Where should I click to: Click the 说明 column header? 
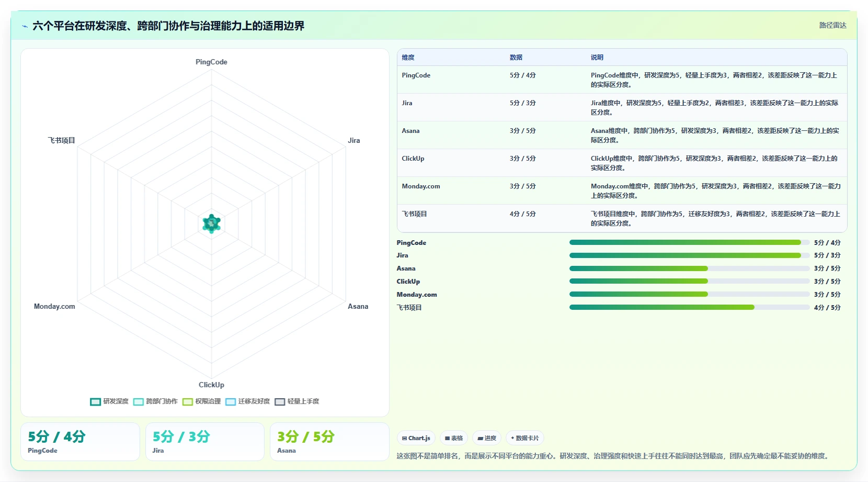pyautogui.click(x=597, y=58)
